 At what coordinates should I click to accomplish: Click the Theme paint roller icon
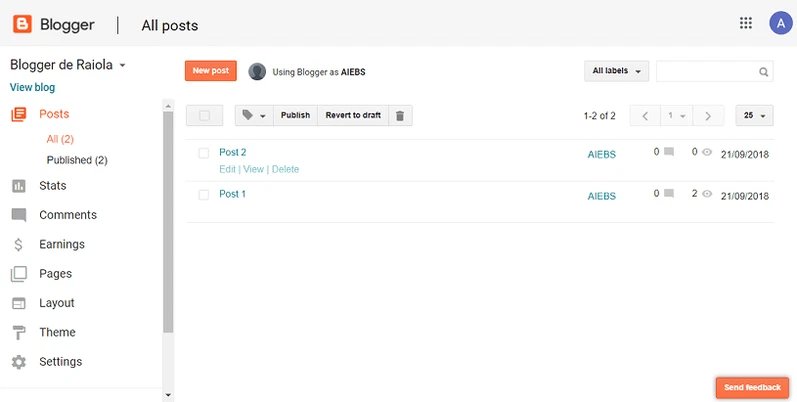[x=19, y=333]
